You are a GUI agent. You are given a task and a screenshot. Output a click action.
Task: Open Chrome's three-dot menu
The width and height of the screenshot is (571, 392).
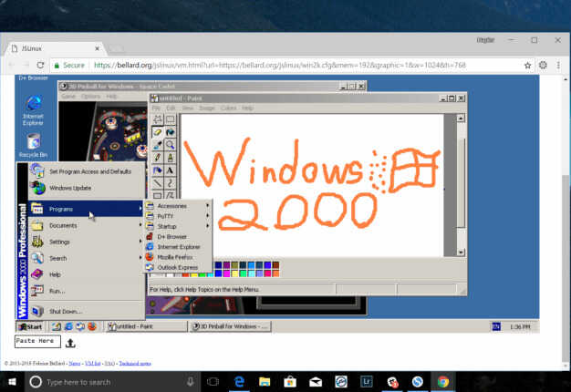click(558, 65)
